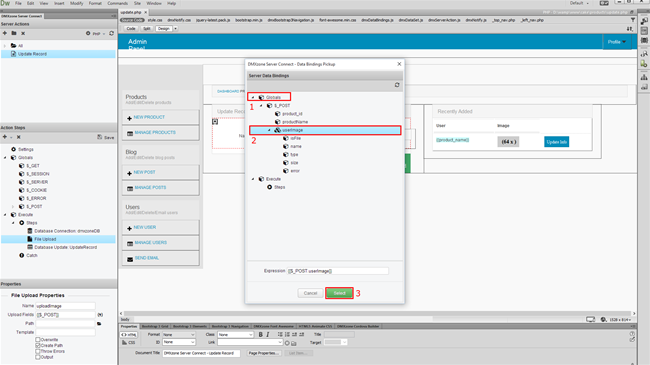Add a new server action
650x365 pixels.
click(x=5, y=33)
